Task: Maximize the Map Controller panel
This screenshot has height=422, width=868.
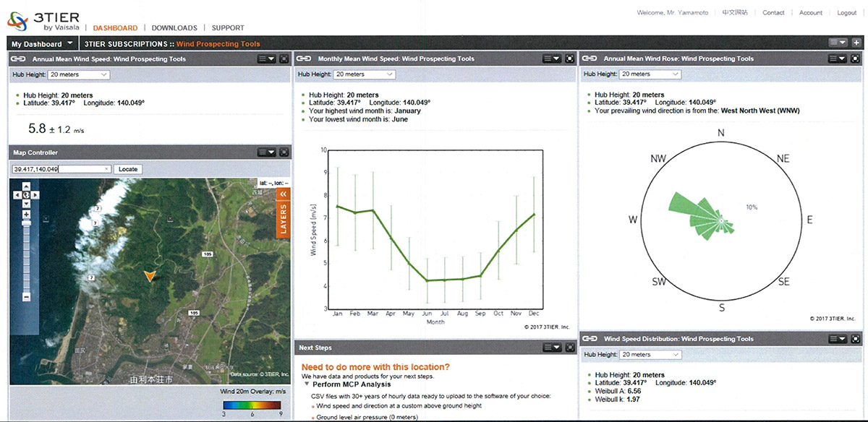Action: [x=284, y=152]
